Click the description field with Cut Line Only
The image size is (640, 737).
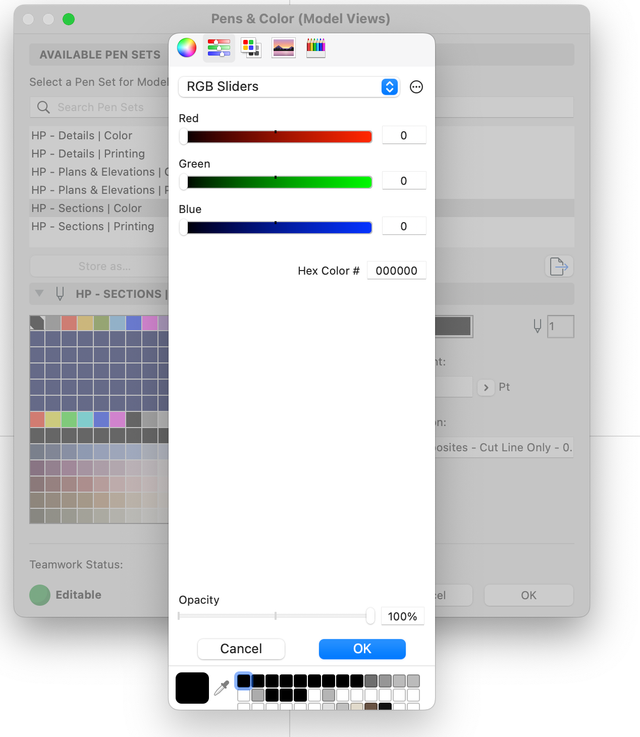(x=503, y=447)
